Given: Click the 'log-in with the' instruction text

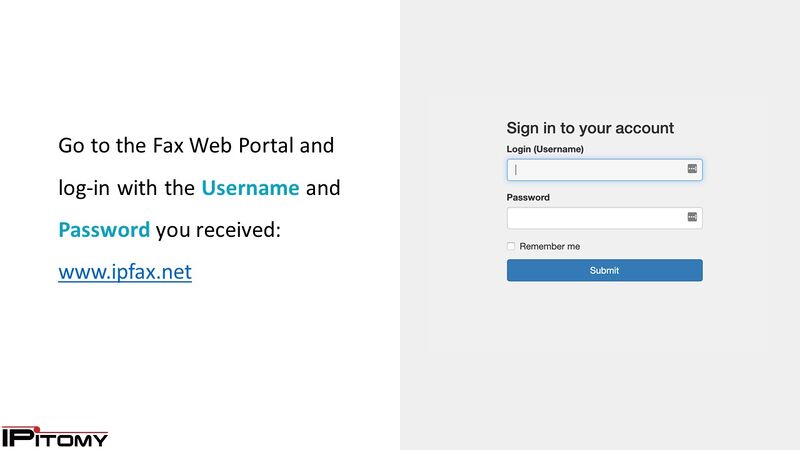Looking at the screenshot, I should click(127, 187).
